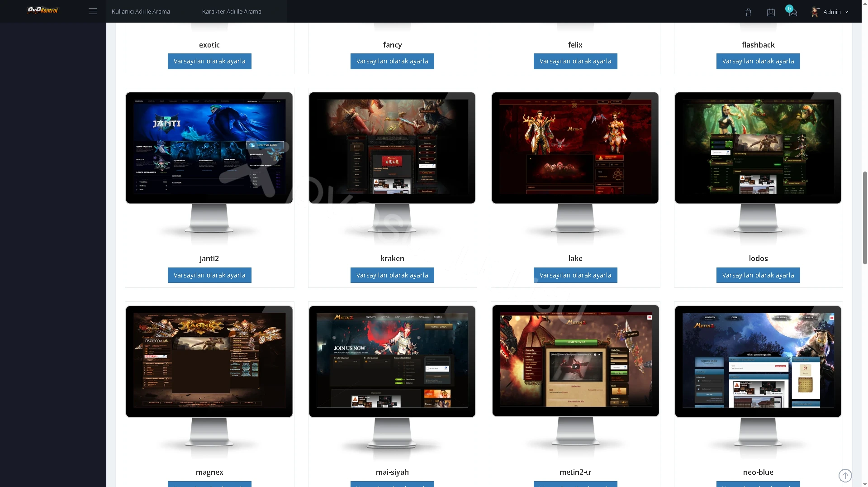Click the lake theme name
868x487 pixels.
click(x=575, y=258)
